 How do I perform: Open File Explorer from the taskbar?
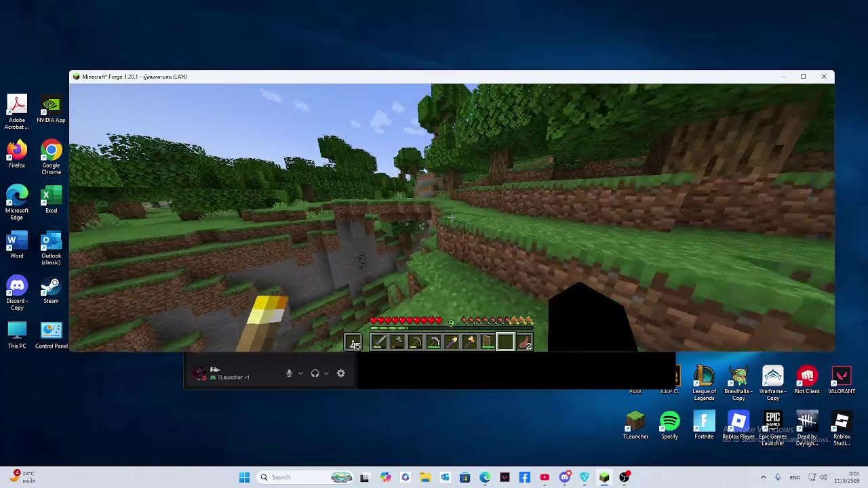[425, 477]
